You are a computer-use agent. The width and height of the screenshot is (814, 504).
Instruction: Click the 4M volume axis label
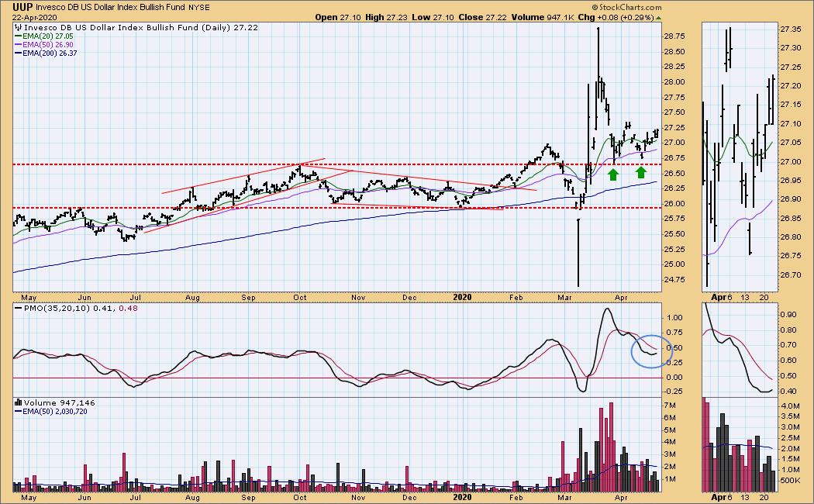[669, 442]
